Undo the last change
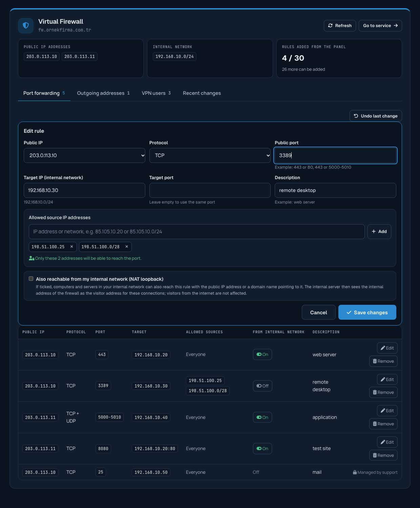 [x=376, y=116]
